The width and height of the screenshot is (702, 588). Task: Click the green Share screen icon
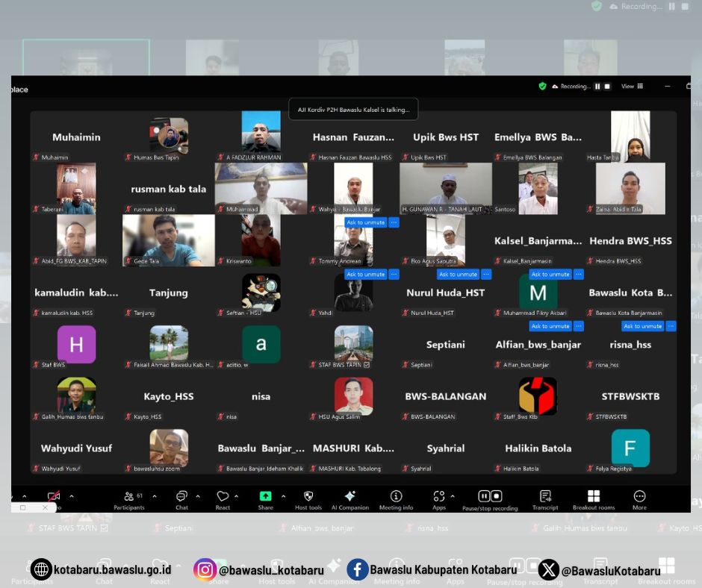pos(265,495)
